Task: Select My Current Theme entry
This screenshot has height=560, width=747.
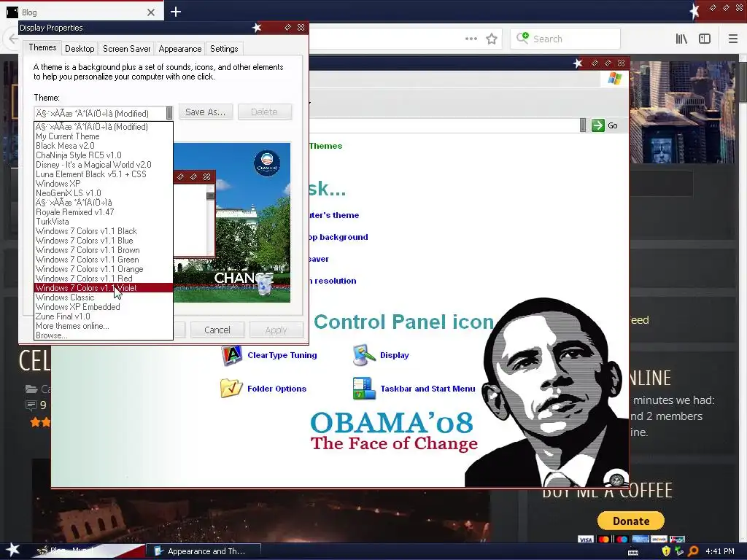Action: tap(104, 136)
